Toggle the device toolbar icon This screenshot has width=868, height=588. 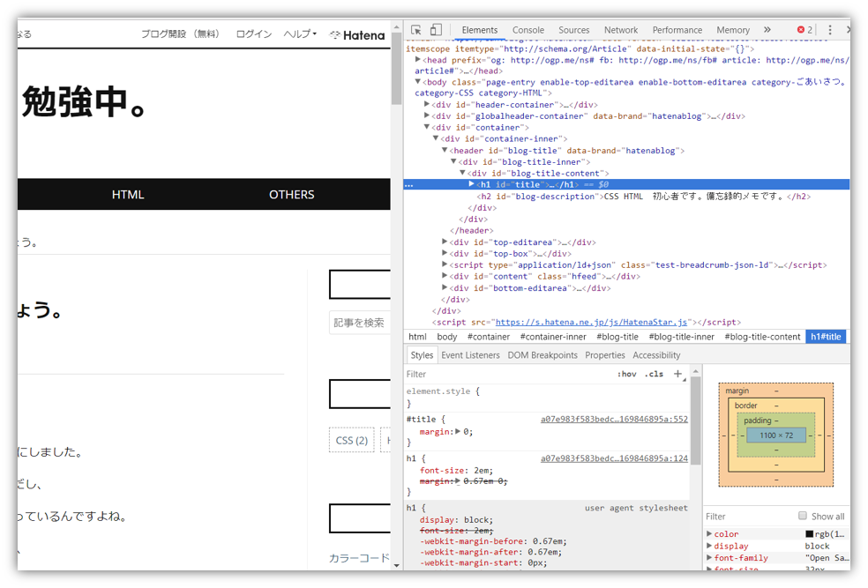437,30
